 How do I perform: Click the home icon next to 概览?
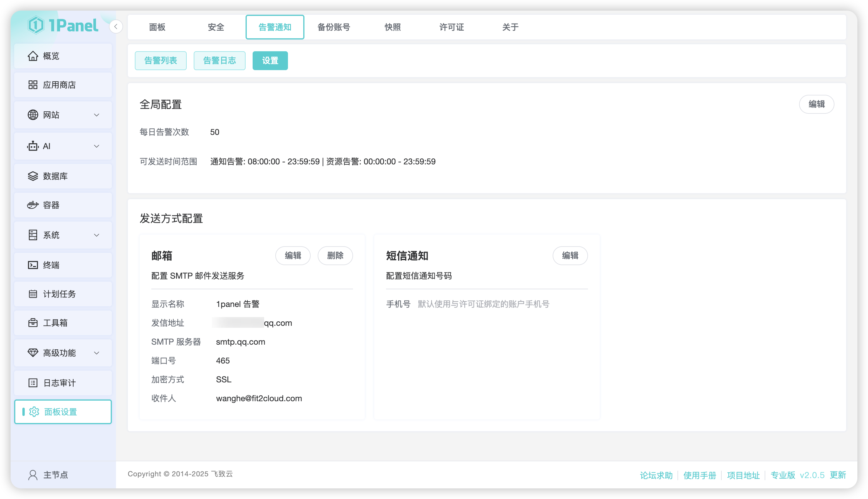33,56
